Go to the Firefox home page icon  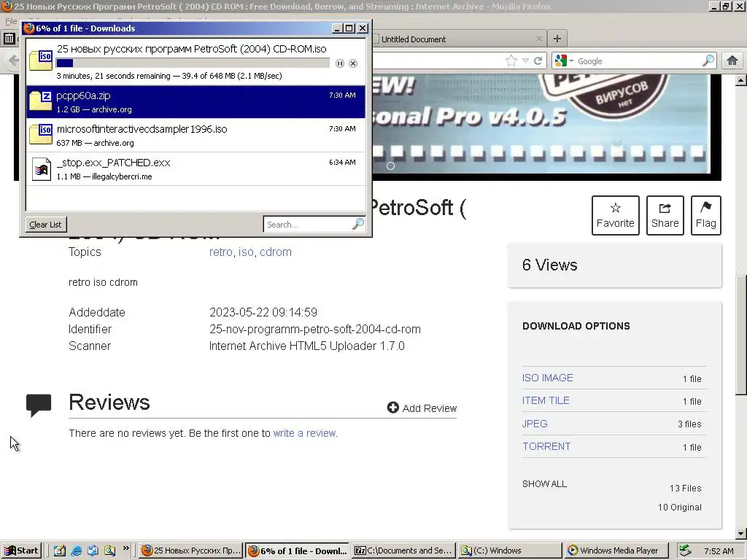pos(732,61)
